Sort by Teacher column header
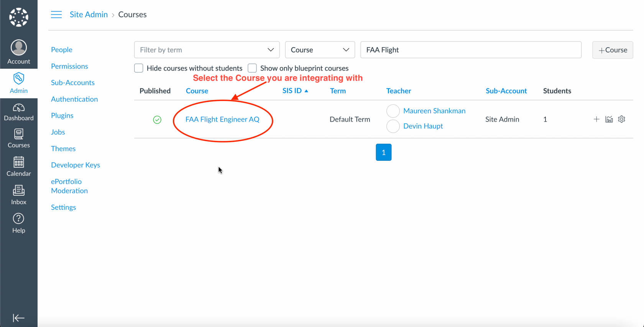 point(399,91)
